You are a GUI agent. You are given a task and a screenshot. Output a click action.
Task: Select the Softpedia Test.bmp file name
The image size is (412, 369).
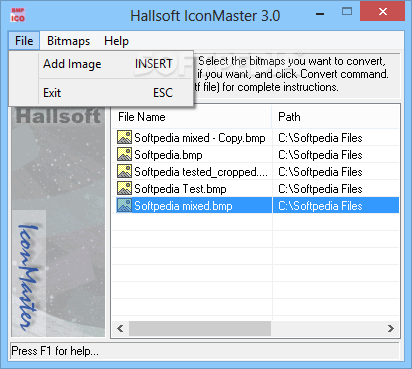pyautogui.click(x=180, y=189)
